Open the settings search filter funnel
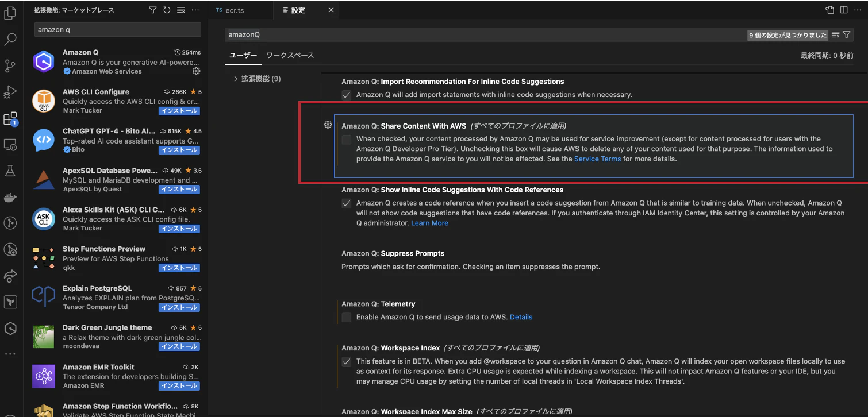Viewport: 868px width, 417px height. (x=847, y=35)
